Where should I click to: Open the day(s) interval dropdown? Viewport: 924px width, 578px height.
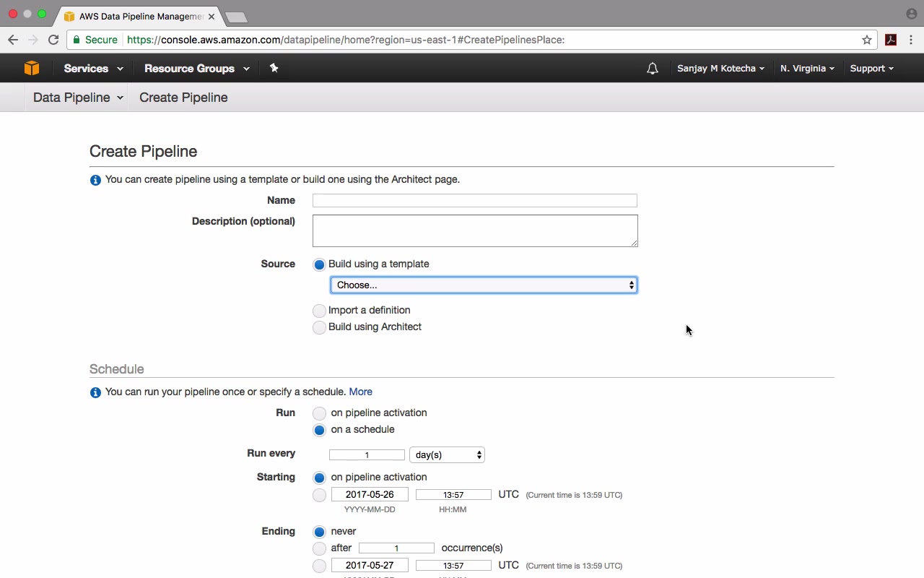pos(447,455)
